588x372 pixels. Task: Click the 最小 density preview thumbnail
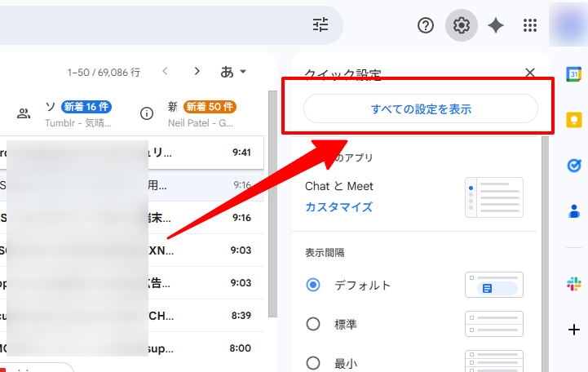494,361
